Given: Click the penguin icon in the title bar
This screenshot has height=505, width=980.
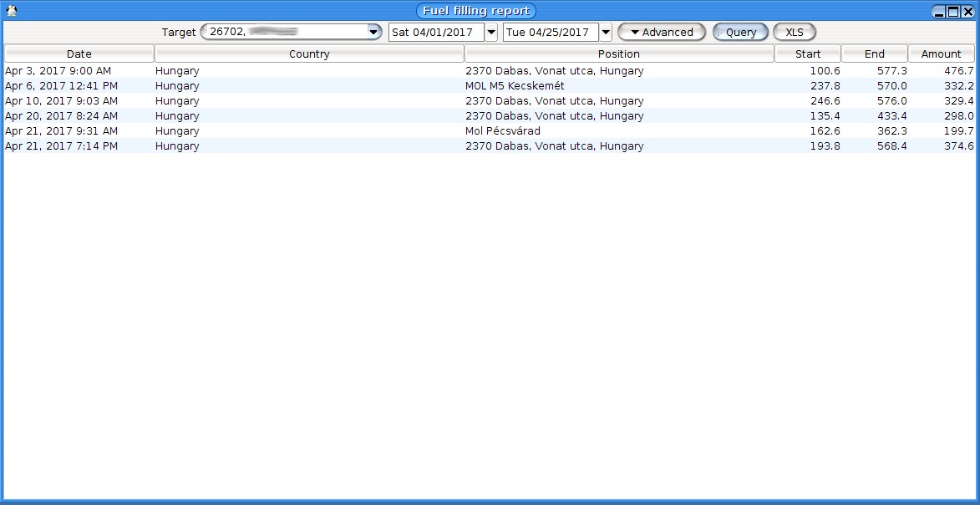Looking at the screenshot, I should pyautogui.click(x=12, y=11).
